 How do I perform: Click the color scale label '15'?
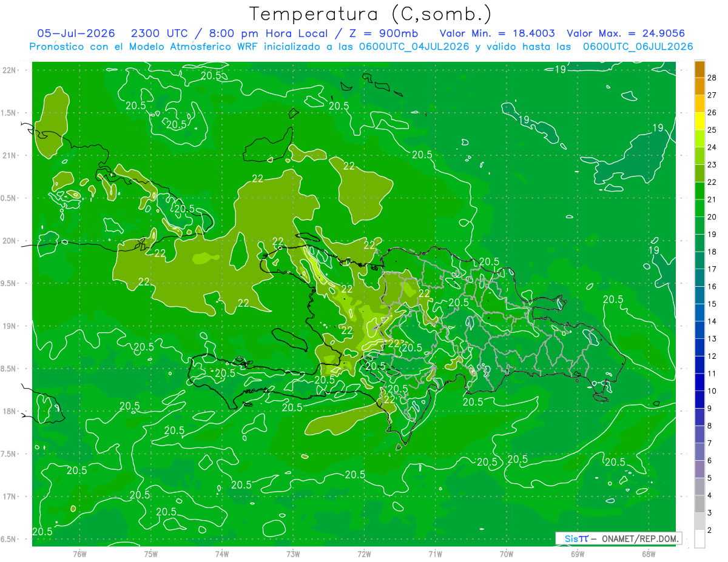tap(712, 304)
